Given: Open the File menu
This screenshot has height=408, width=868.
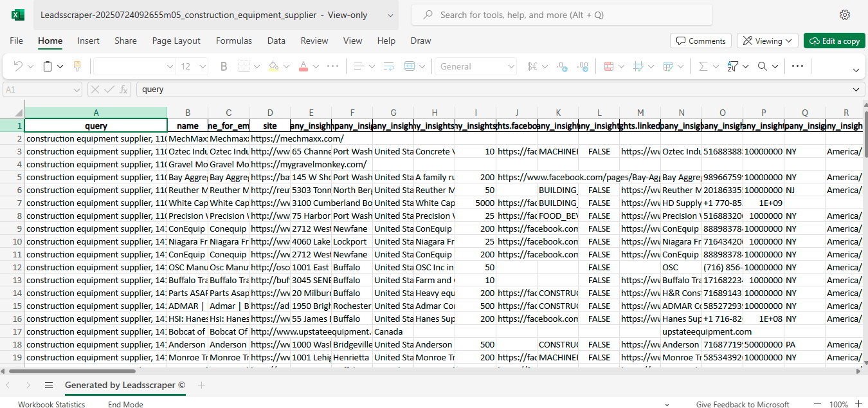Looking at the screenshot, I should coord(17,41).
